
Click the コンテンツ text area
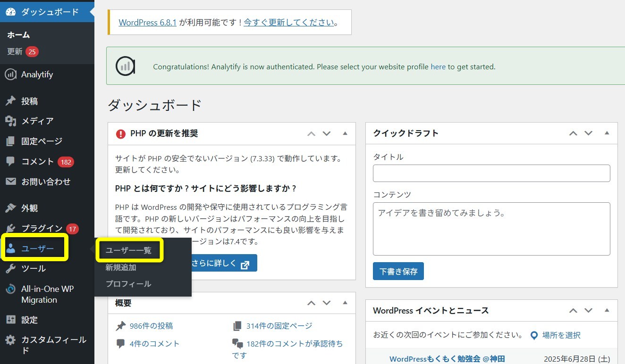pos(491,229)
